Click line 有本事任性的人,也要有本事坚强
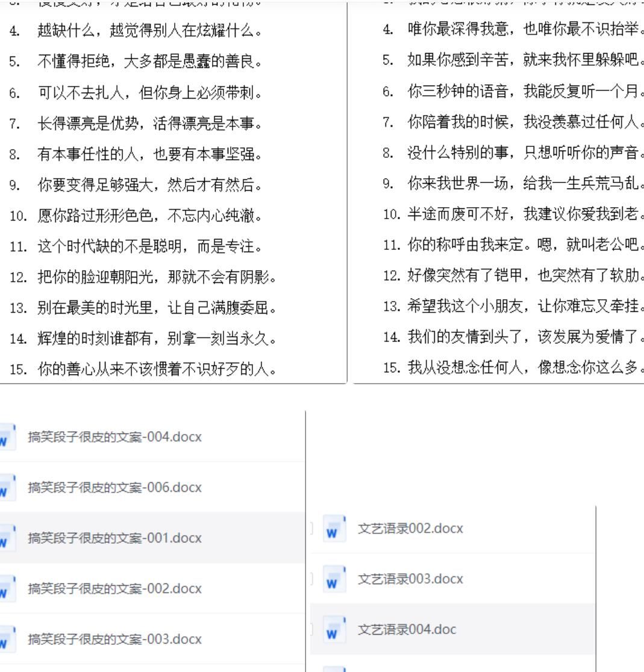 tap(150, 154)
